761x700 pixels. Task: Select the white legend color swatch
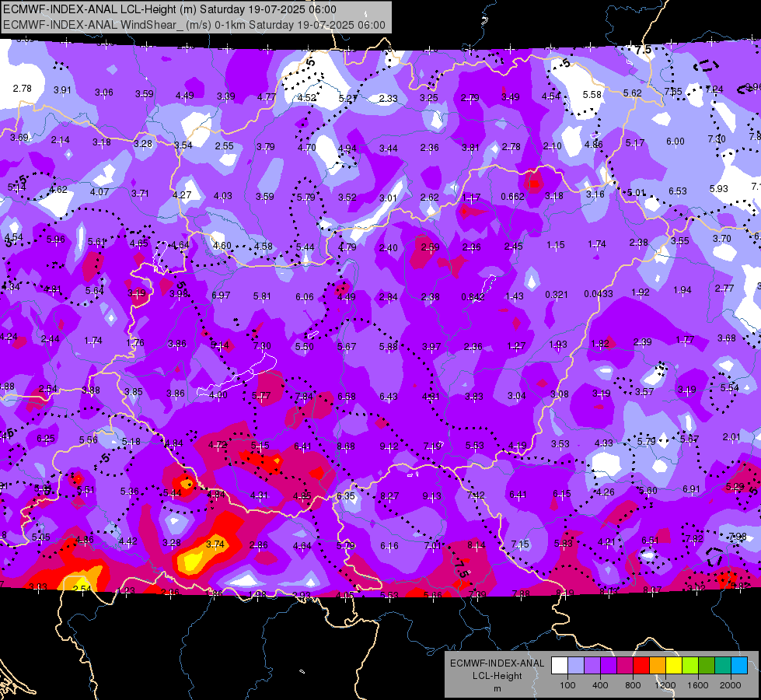pos(559,666)
